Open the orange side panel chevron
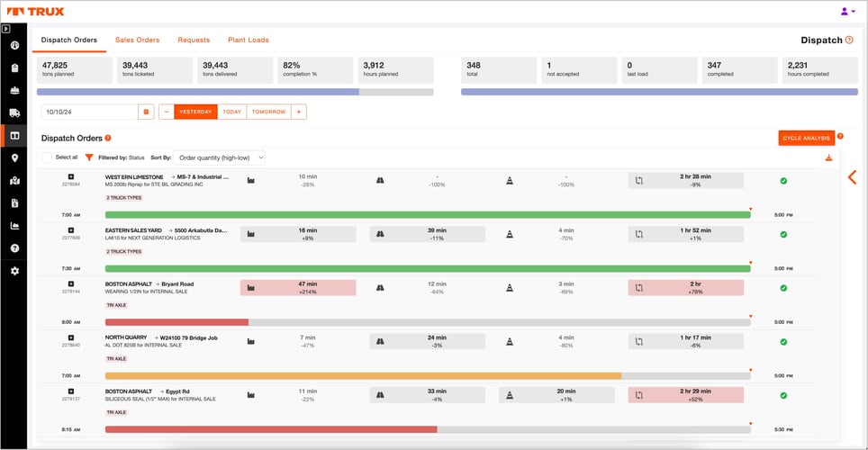This screenshot has height=450, width=868. [853, 177]
